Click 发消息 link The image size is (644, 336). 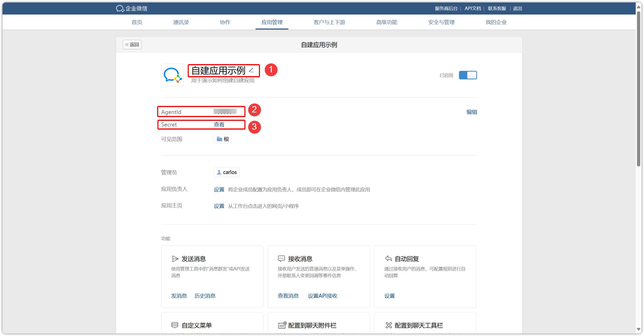[x=179, y=296]
